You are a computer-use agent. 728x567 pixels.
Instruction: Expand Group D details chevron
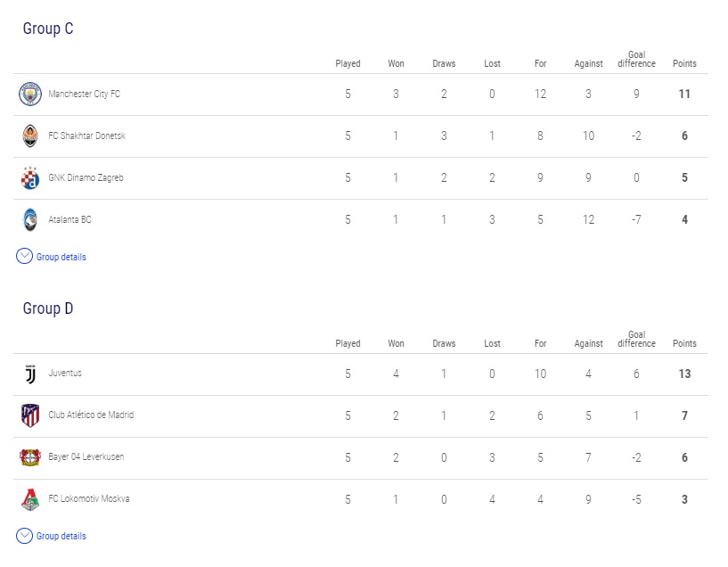coord(24,536)
